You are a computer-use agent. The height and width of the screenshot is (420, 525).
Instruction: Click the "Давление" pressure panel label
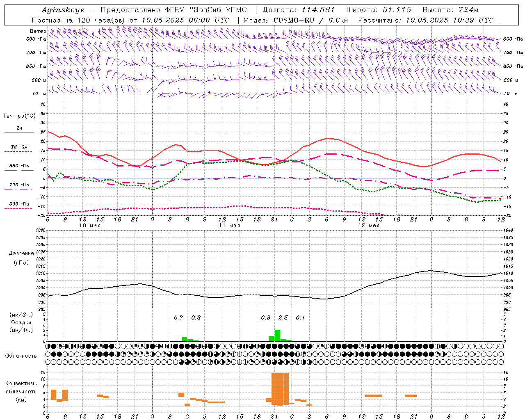[x=21, y=253]
